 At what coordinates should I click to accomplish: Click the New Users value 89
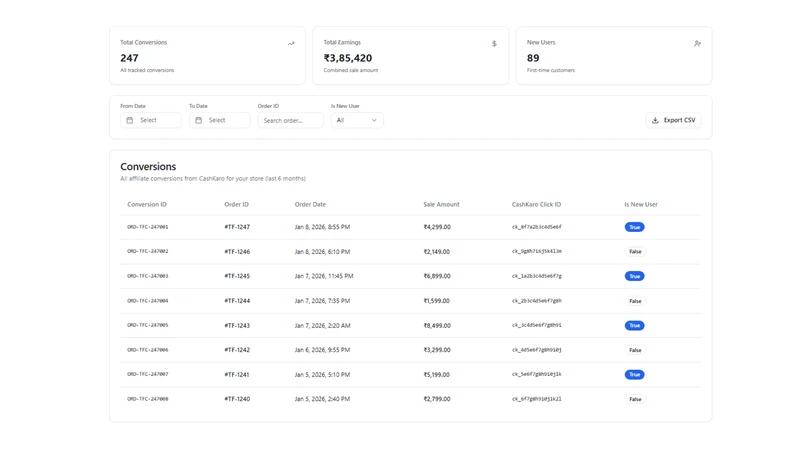click(x=533, y=58)
